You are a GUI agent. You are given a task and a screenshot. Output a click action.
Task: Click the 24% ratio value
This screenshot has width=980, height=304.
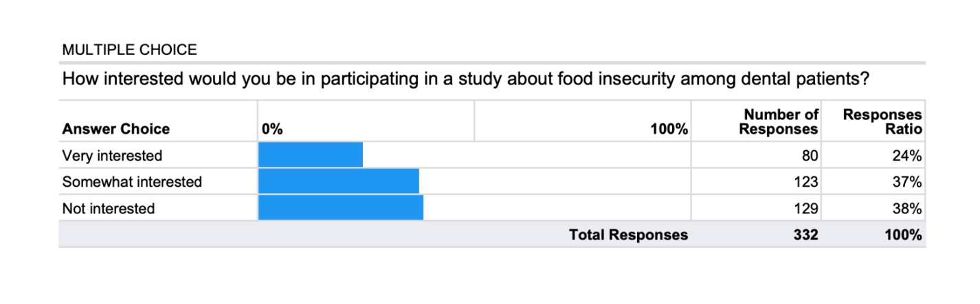(907, 156)
